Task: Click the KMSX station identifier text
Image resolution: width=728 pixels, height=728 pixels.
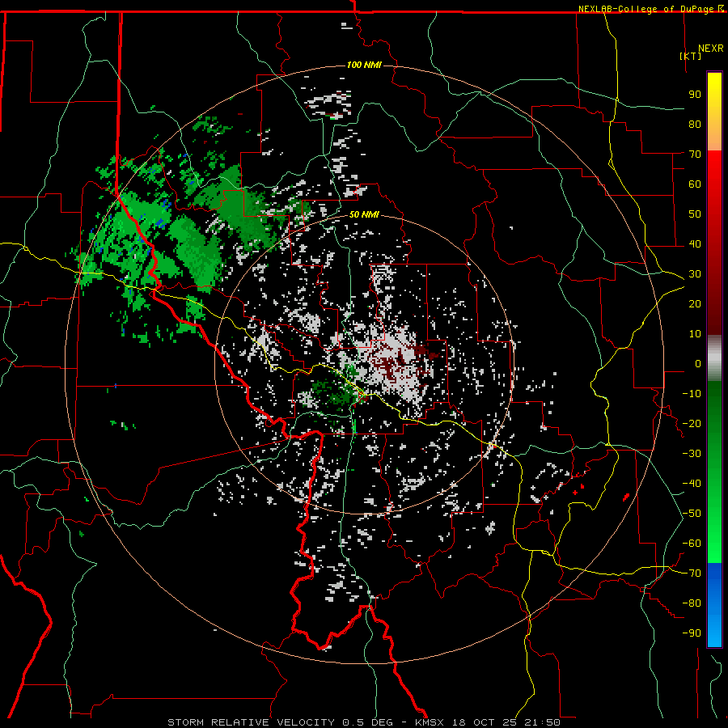Action: click(x=430, y=722)
